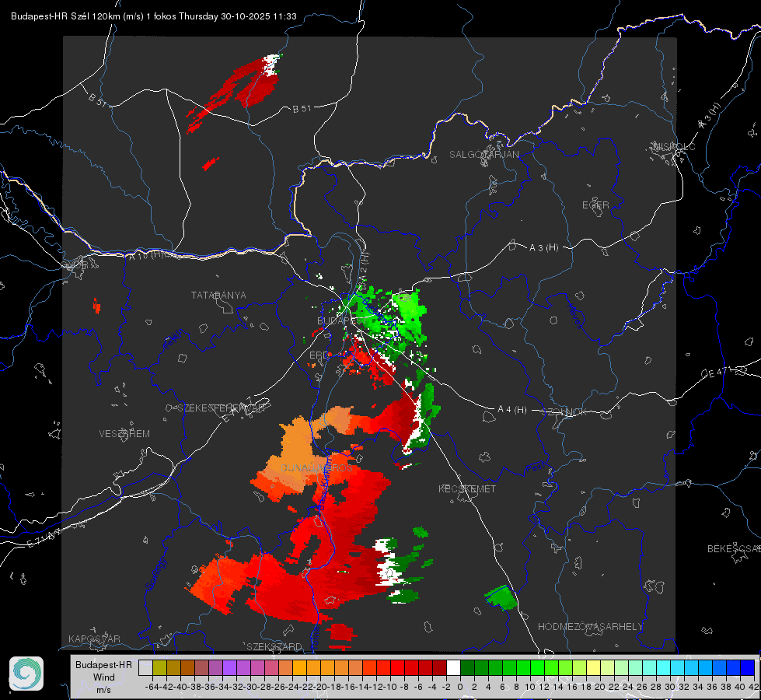761x700 pixels.
Task: Click the KECSKEMÉT city label
Action: pos(467,489)
